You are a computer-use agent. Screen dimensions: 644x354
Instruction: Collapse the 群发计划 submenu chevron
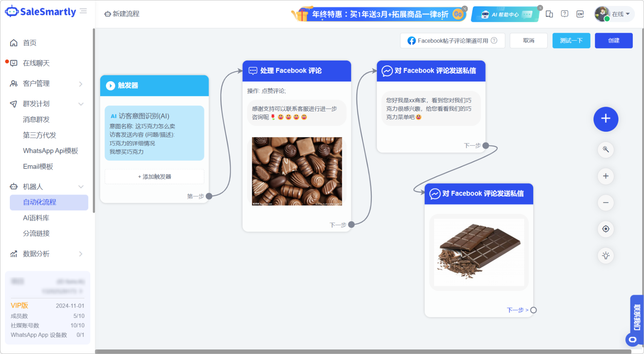click(x=81, y=104)
